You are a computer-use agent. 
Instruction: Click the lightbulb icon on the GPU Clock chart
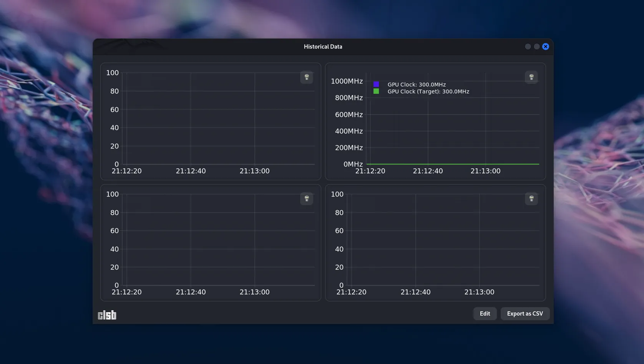click(531, 77)
